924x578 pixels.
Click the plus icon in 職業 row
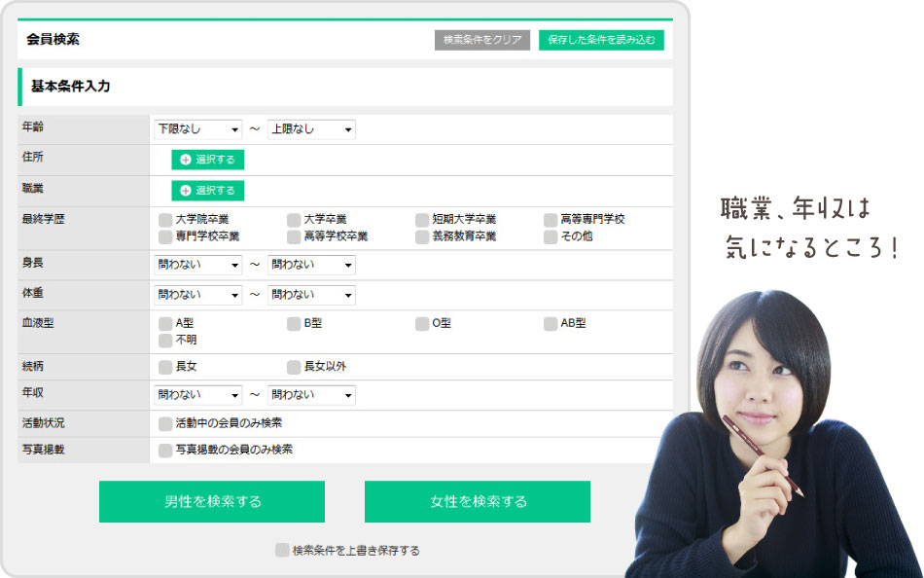coord(186,191)
